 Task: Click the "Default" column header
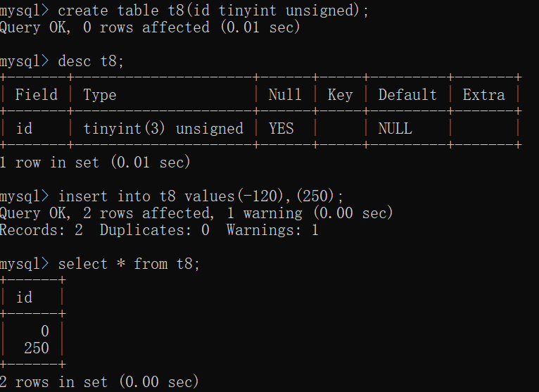point(407,95)
